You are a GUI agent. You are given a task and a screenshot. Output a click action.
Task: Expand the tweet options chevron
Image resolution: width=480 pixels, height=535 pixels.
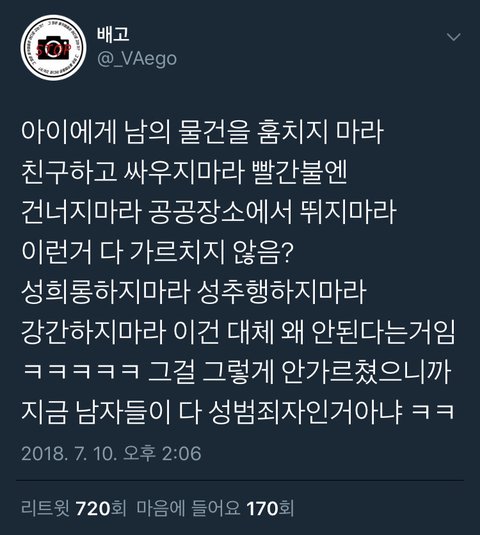[453, 37]
